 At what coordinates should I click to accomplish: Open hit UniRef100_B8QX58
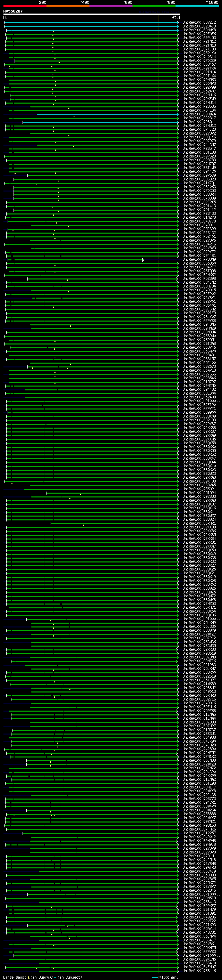(199, 443)
